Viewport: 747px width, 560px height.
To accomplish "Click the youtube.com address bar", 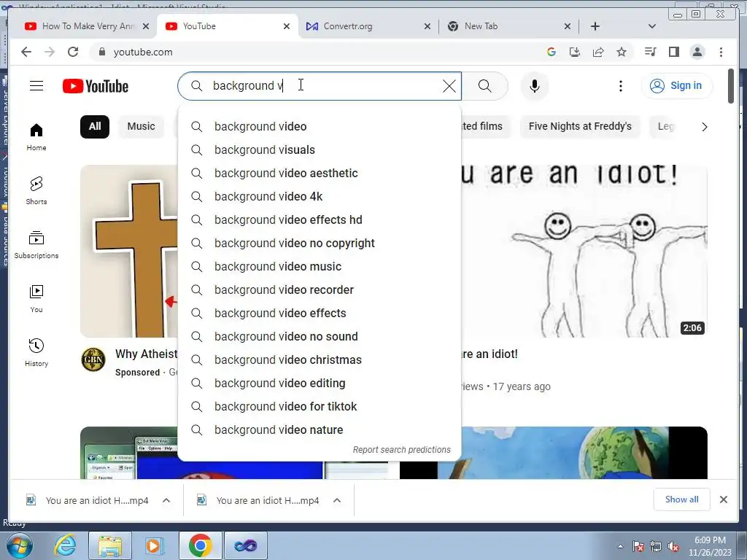I will click(314, 52).
